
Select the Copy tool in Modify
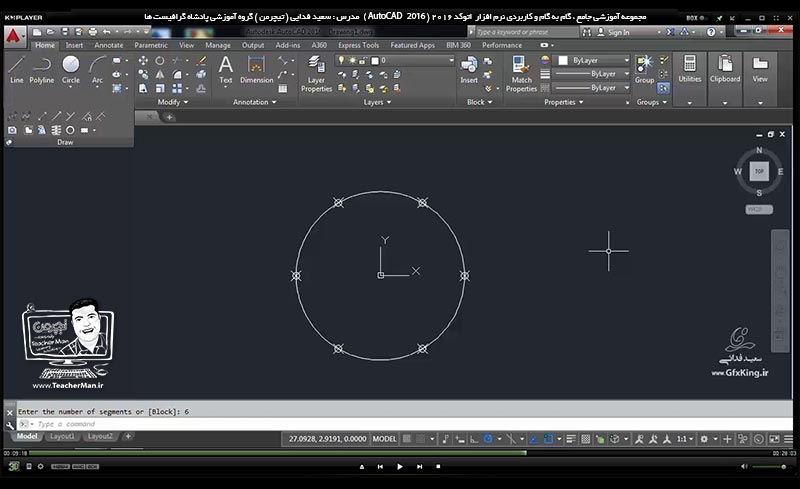[143, 75]
